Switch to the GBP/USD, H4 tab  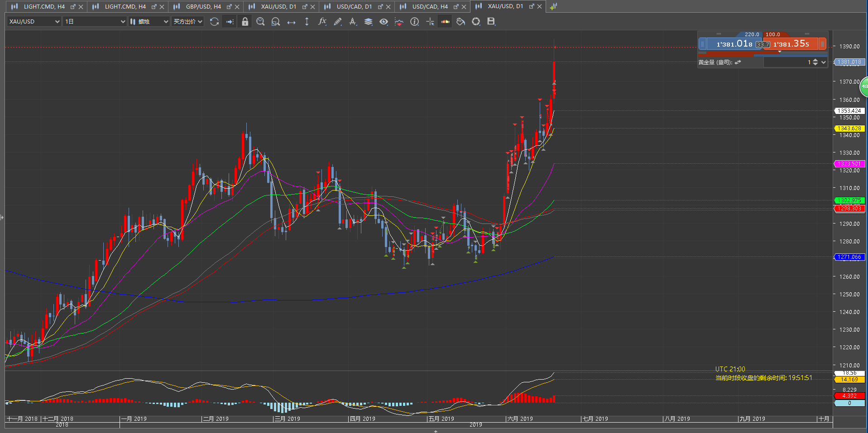point(203,7)
